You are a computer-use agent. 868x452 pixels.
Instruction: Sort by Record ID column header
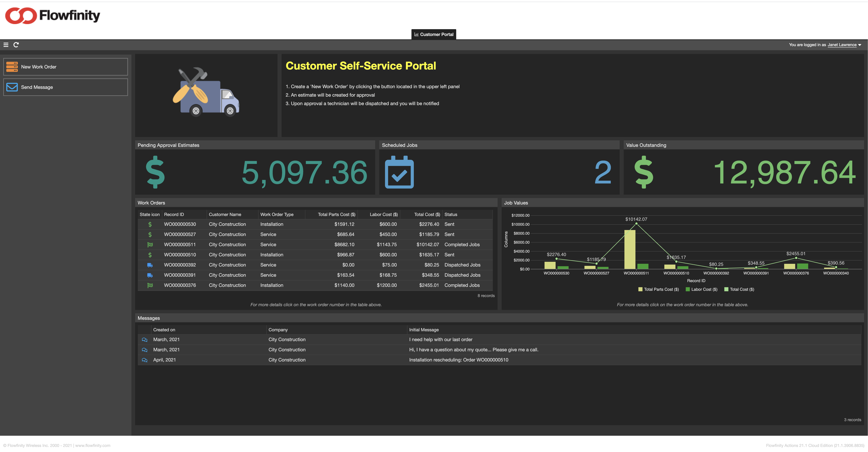[x=174, y=215]
